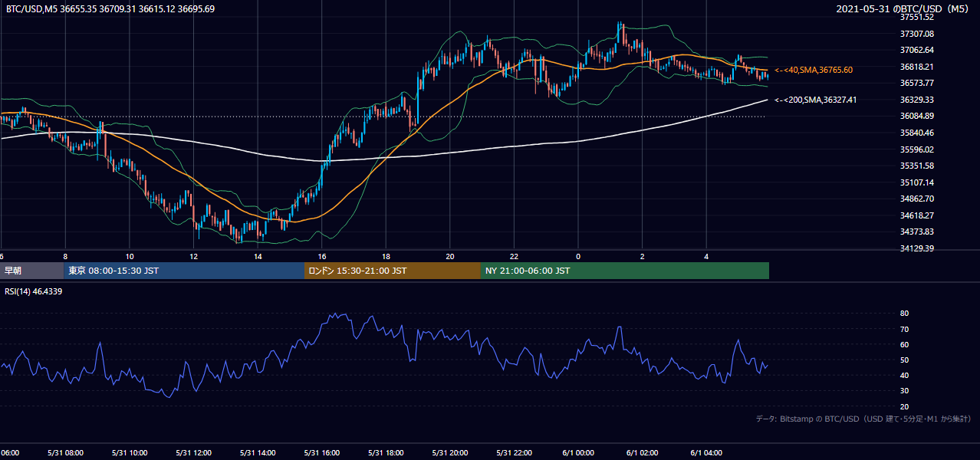Screen dimensions: 980x460
Task: Click the hour tick 22 under price chart
Action: (515, 257)
